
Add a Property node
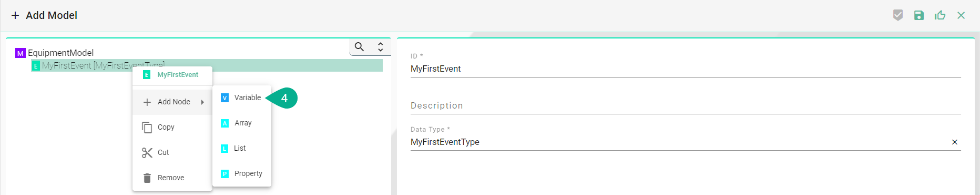coord(242,173)
